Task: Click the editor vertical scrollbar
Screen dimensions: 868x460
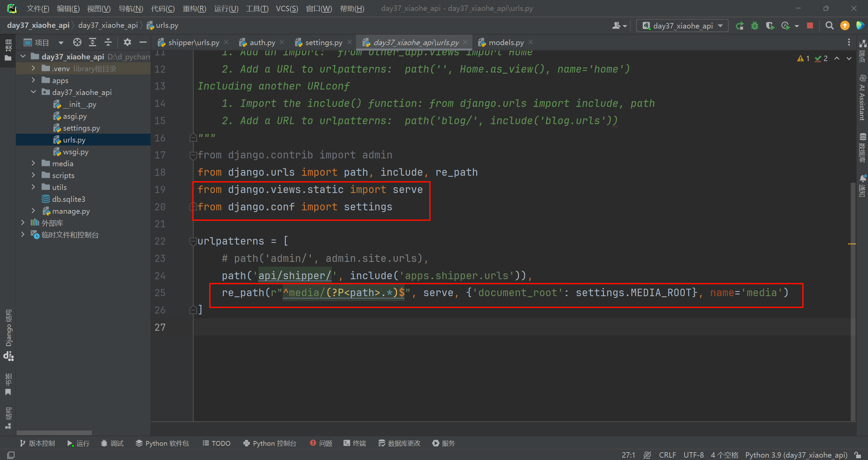Action: (853, 302)
